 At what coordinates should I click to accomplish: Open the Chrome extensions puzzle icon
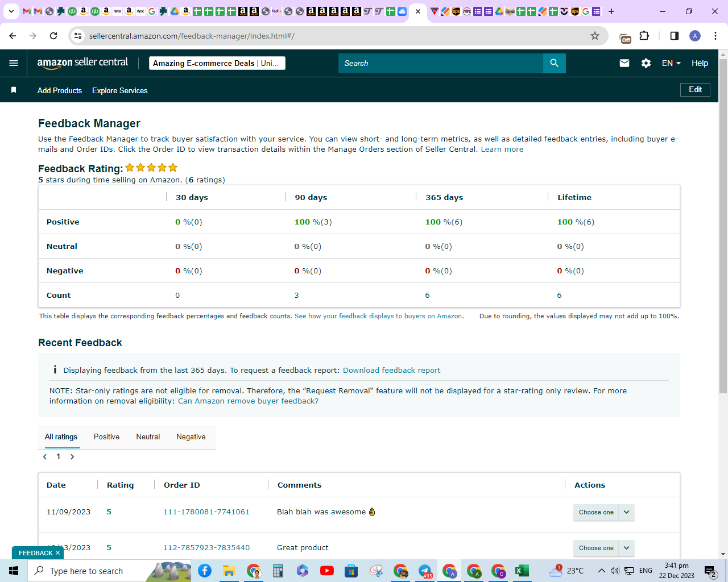point(644,36)
